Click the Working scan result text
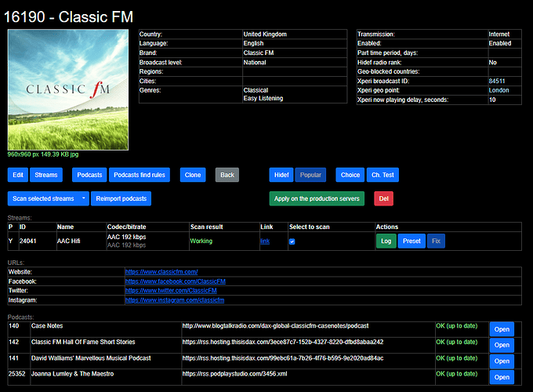Screen dimensions: 533x392 (201, 241)
